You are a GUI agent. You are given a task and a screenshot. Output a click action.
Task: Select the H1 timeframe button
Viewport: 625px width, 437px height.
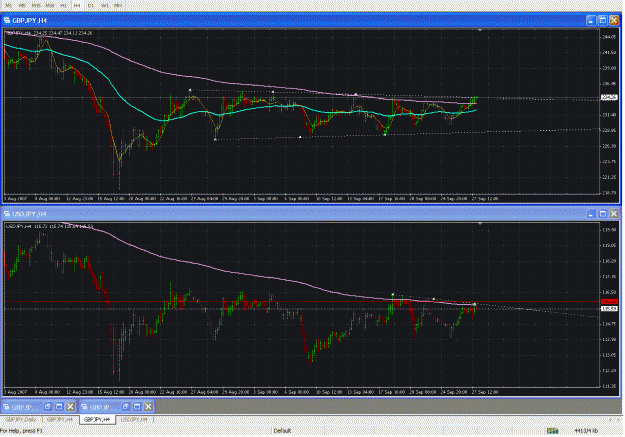click(63, 6)
